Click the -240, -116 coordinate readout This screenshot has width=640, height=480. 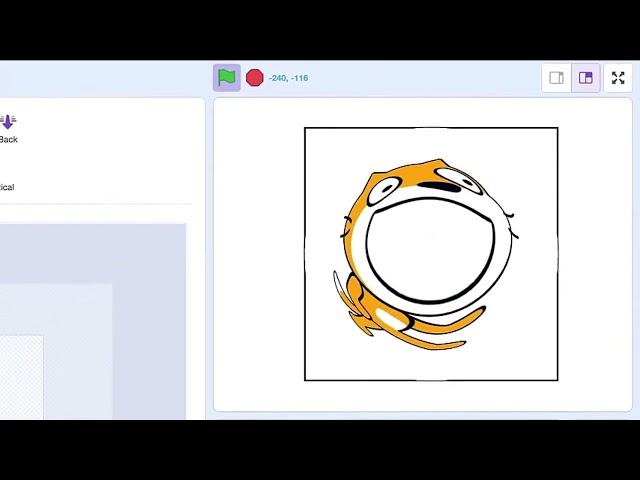point(289,78)
